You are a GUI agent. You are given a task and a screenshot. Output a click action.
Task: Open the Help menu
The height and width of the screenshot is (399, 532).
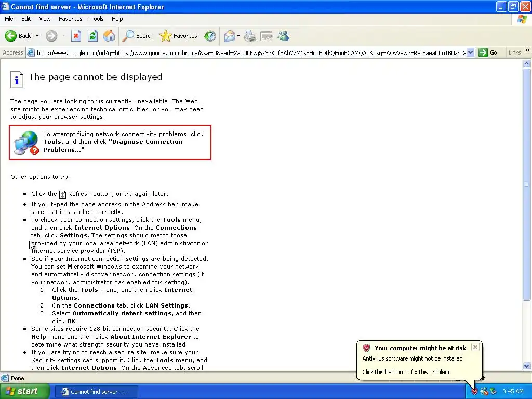(117, 19)
